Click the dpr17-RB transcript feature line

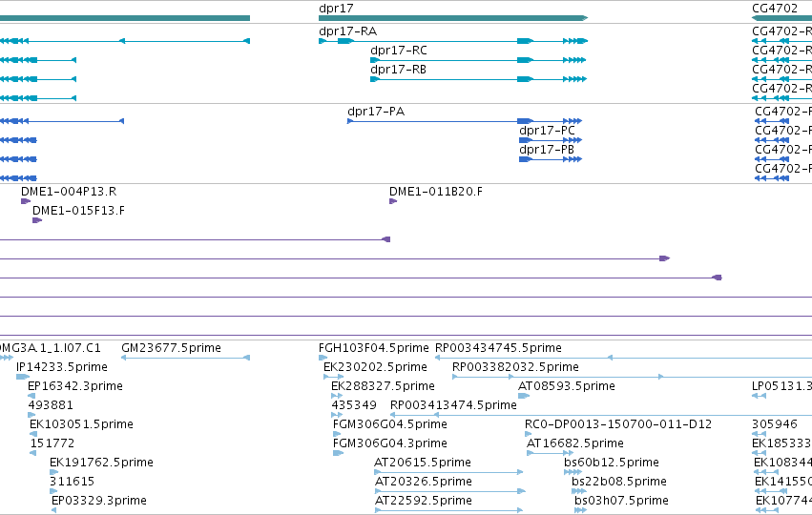478,79
